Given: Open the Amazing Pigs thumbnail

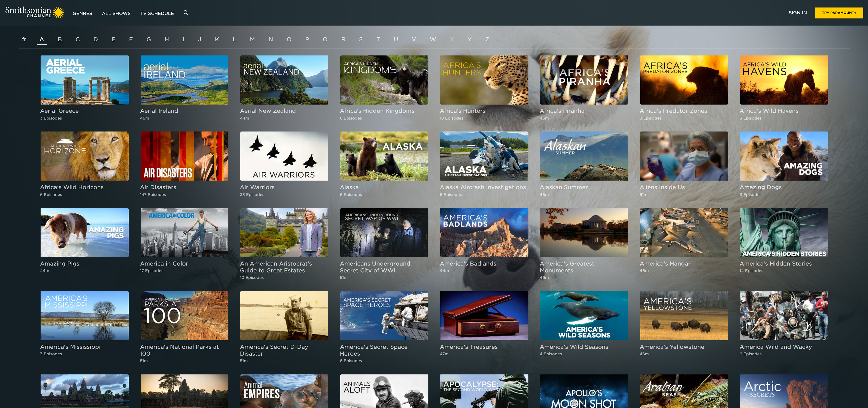Looking at the screenshot, I should point(84,232).
